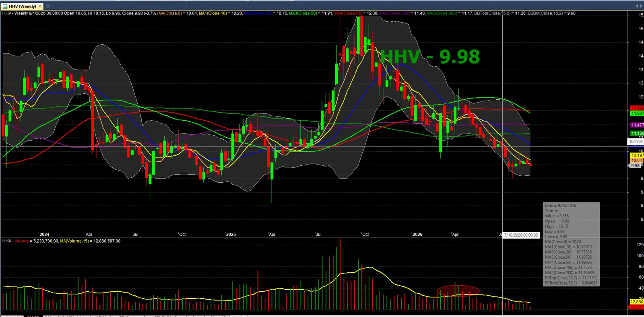Click the MA6(Close,200) = 11.17 title label

pyautogui.click(x=450, y=13)
